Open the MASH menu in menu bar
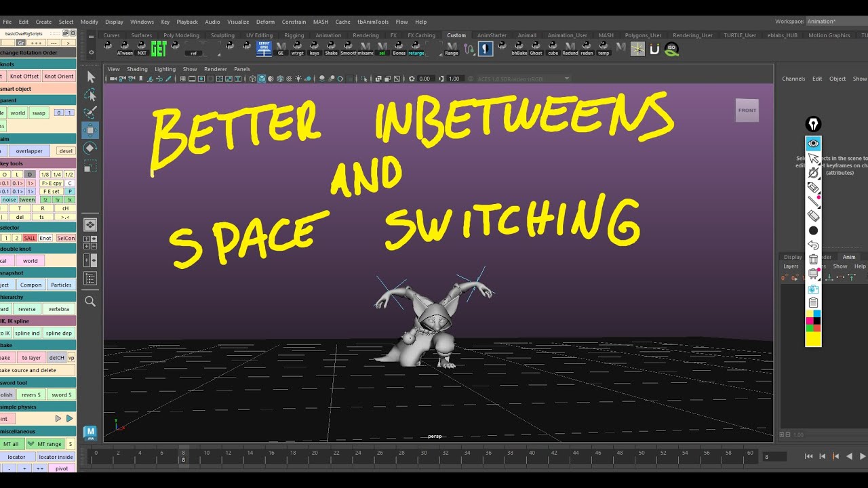The width and height of the screenshot is (868, 488). (321, 22)
